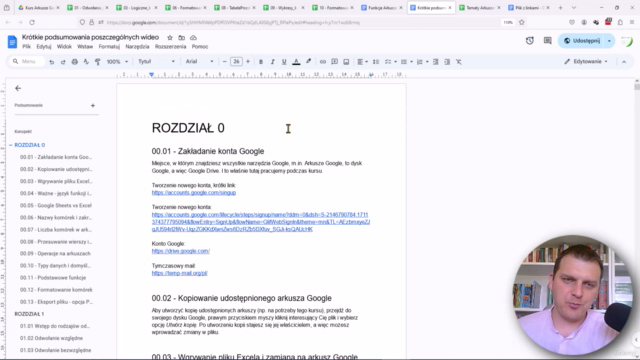Star the document with star icon
The height and width of the screenshot is (360, 640).
tap(170, 38)
